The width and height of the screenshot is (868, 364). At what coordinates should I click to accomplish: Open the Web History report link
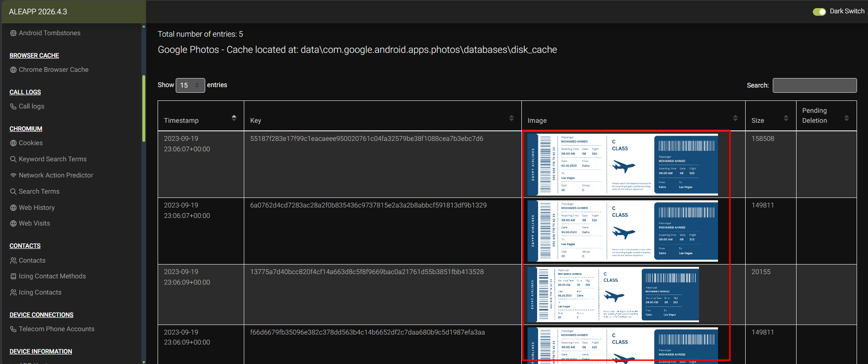[37, 208]
